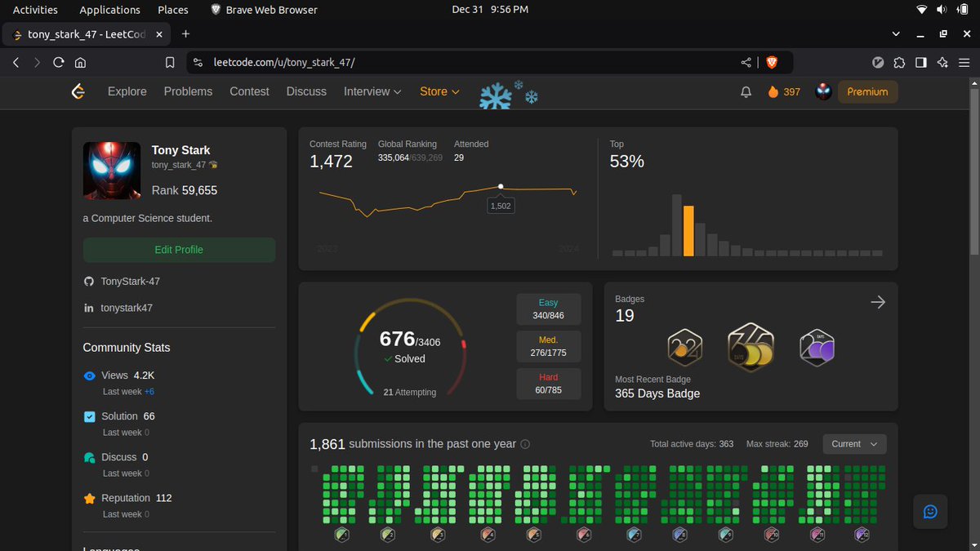Click the orange bar in rating histogram
The width and height of the screenshot is (980, 551).
[688, 231]
